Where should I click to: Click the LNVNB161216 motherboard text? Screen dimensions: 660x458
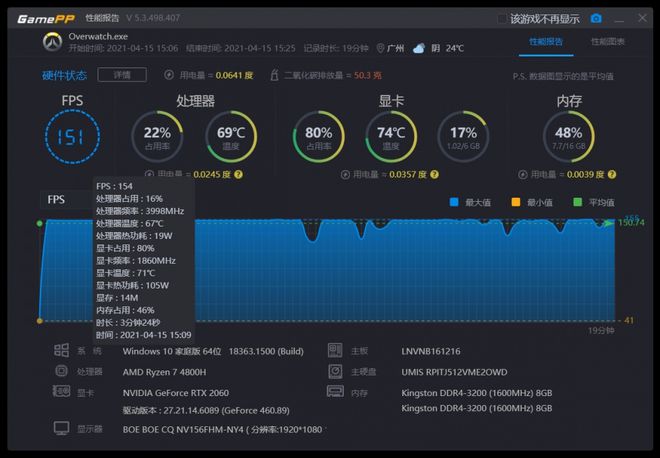tap(431, 351)
